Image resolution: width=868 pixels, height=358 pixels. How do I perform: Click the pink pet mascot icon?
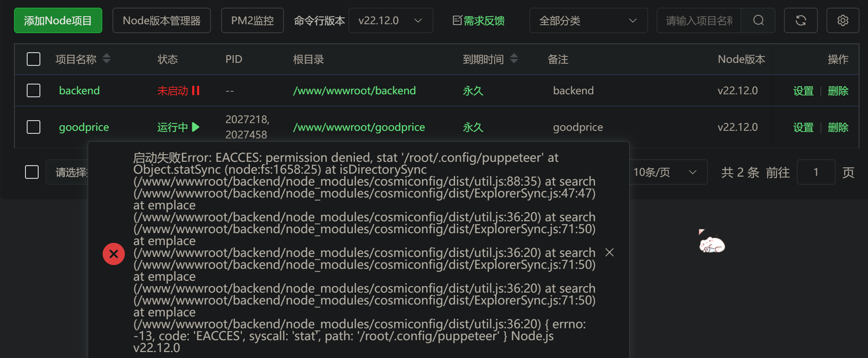coord(712,242)
